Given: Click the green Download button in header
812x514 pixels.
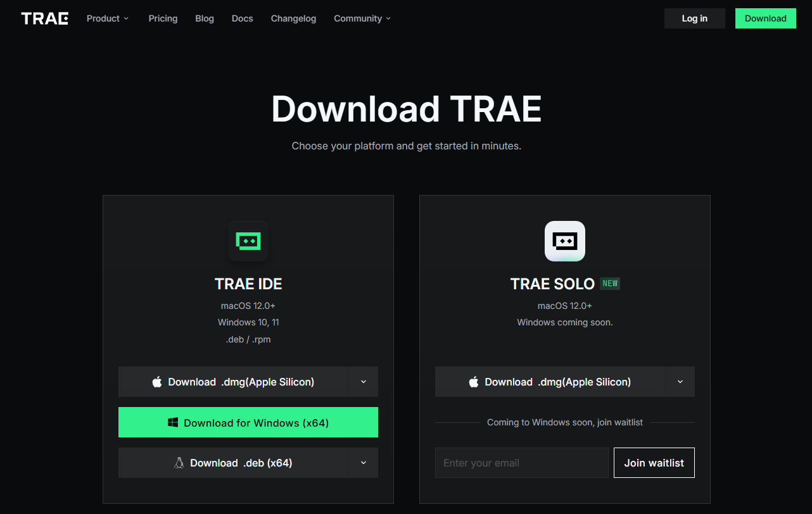Looking at the screenshot, I should (x=765, y=18).
